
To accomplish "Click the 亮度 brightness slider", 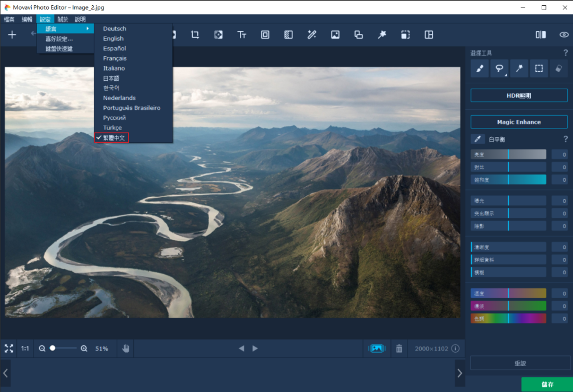I will point(508,154).
